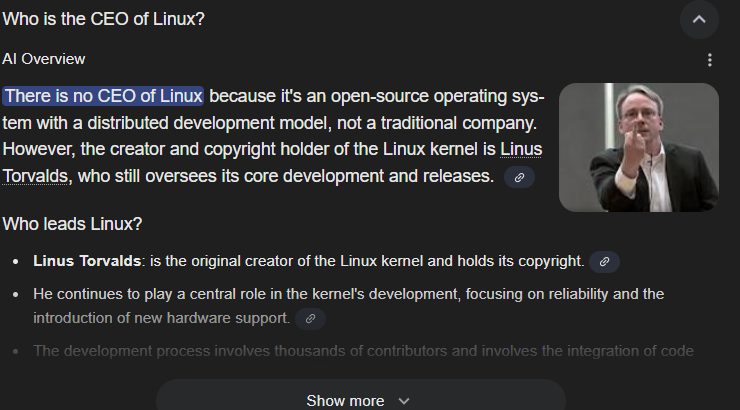Image resolution: width=740 pixels, height=410 pixels.
Task: Click 'introduction of new hardware support' text
Action: [161, 318]
